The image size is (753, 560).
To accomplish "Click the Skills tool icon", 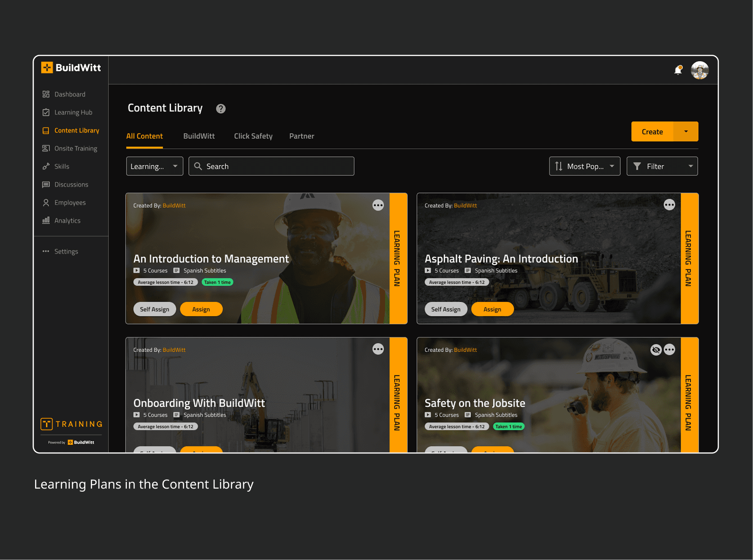I will [46, 166].
